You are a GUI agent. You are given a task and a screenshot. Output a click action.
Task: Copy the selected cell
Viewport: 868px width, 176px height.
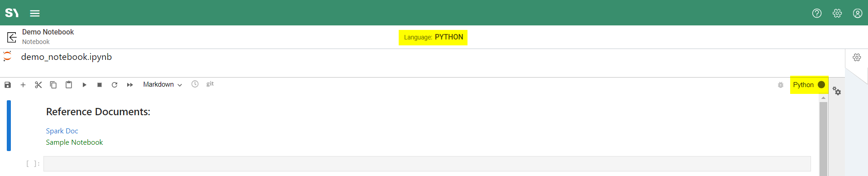click(x=53, y=85)
